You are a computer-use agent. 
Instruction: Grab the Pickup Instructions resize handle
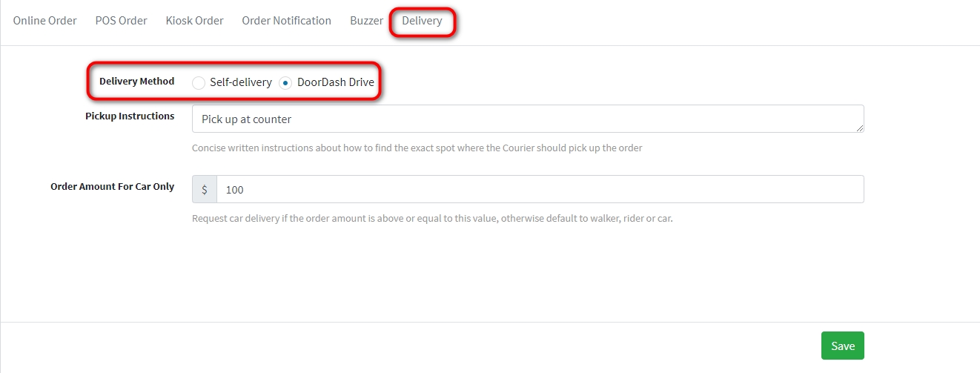pyautogui.click(x=859, y=128)
